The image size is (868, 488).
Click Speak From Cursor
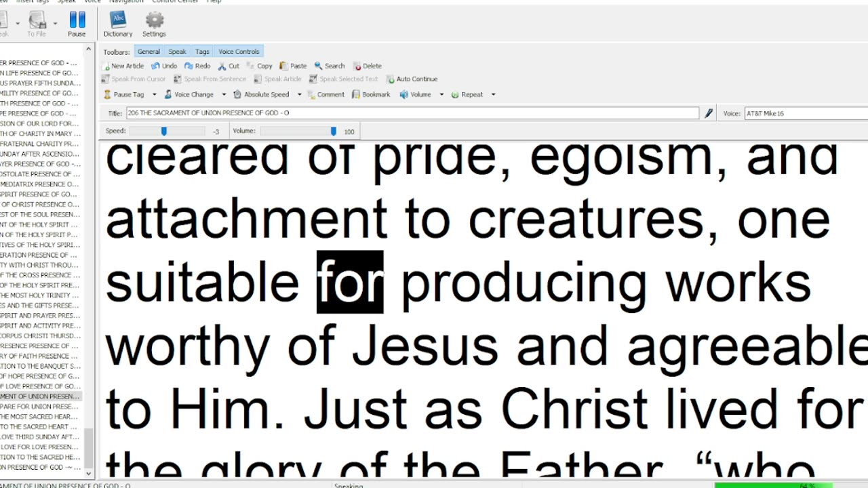pyautogui.click(x=134, y=79)
